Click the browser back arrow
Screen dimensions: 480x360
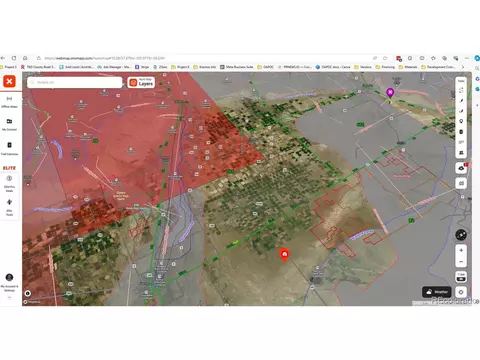[x=3, y=58]
